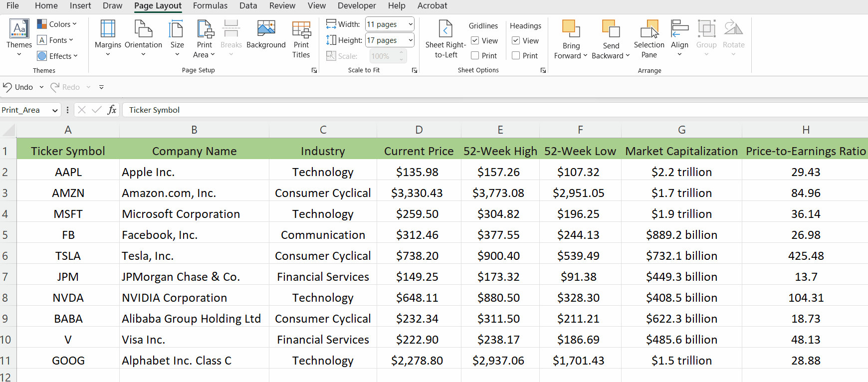Choose a paper Size
Screen dimensions: 868x382
[x=177, y=38]
